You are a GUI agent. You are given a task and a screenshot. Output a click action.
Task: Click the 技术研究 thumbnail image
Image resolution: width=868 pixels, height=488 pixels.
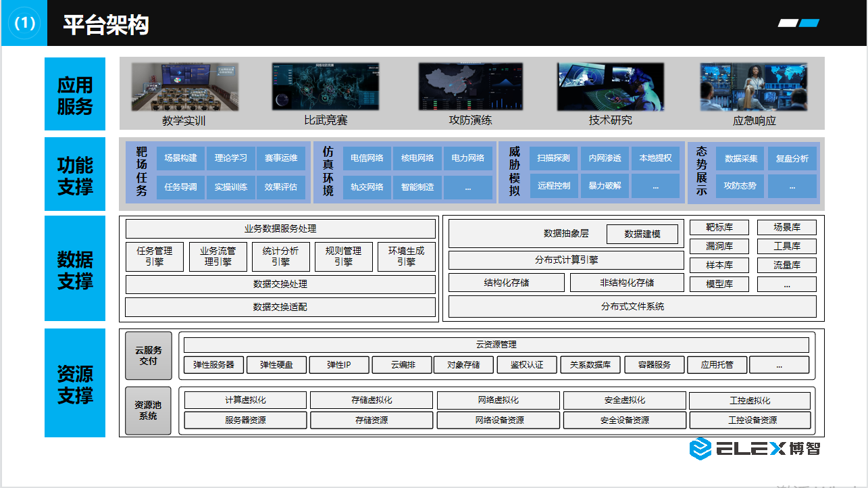click(x=610, y=87)
